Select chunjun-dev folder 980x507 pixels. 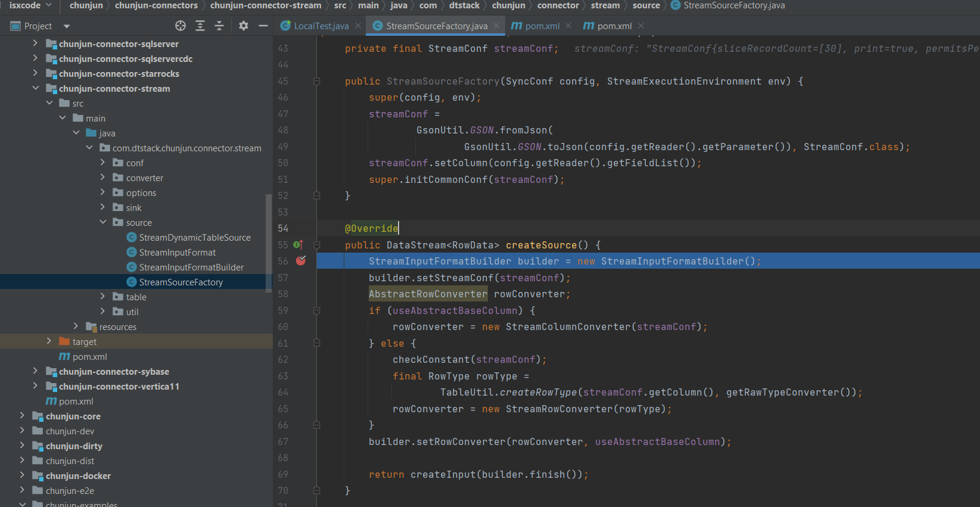(x=70, y=431)
